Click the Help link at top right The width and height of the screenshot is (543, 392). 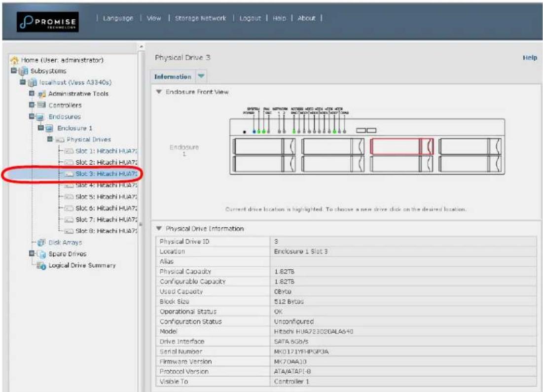pos(530,58)
